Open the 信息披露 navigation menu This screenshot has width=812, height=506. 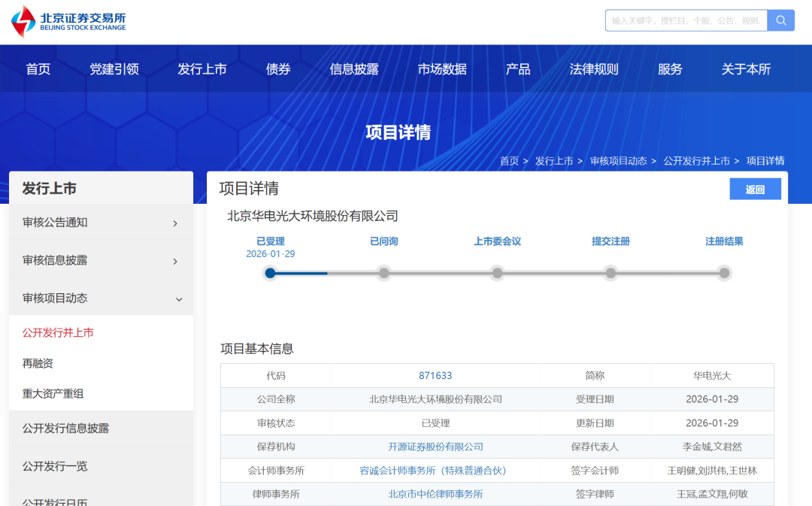pyautogui.click(x=354, y=69)
